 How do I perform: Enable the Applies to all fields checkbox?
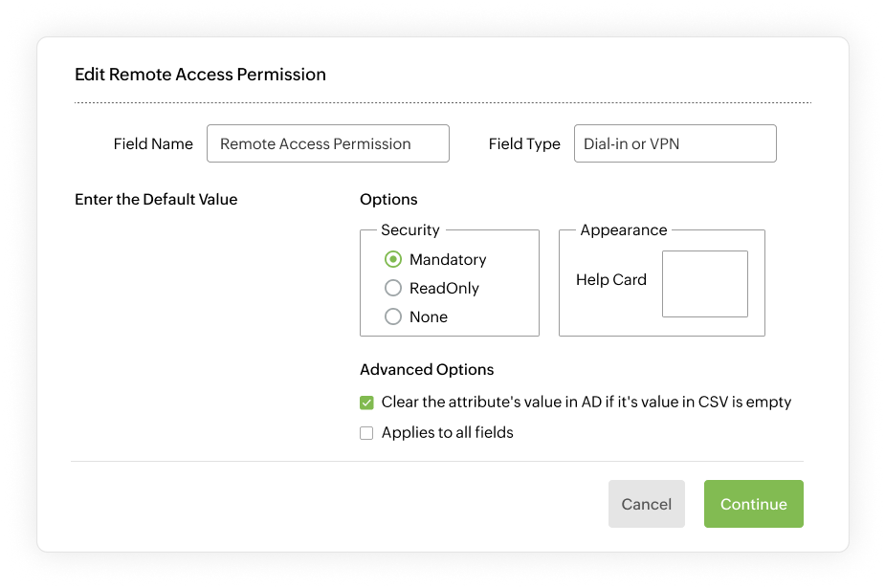click(365, 432)
